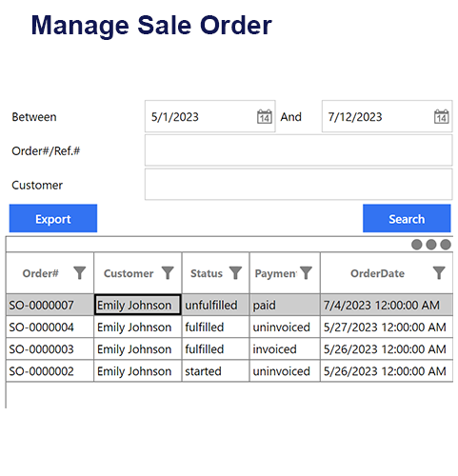Click the Export button
The height and width of the screenshot is (476, 458).
pos(53,218)
